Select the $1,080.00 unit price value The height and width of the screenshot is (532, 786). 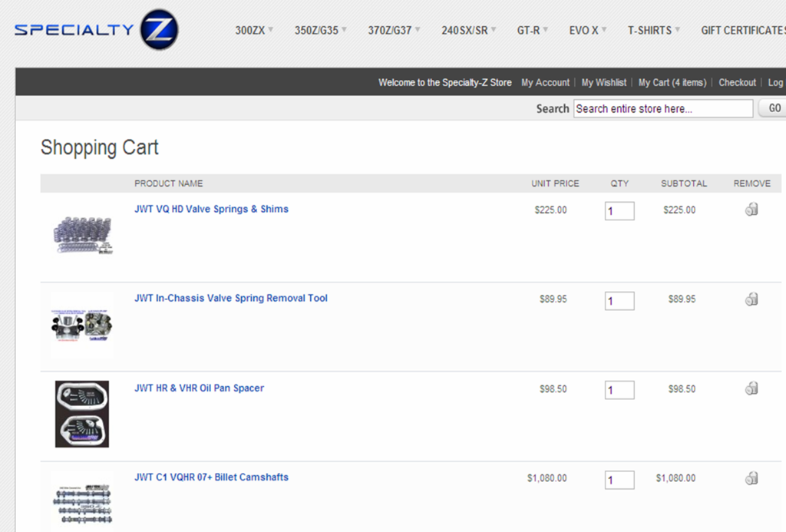(547, 478)
